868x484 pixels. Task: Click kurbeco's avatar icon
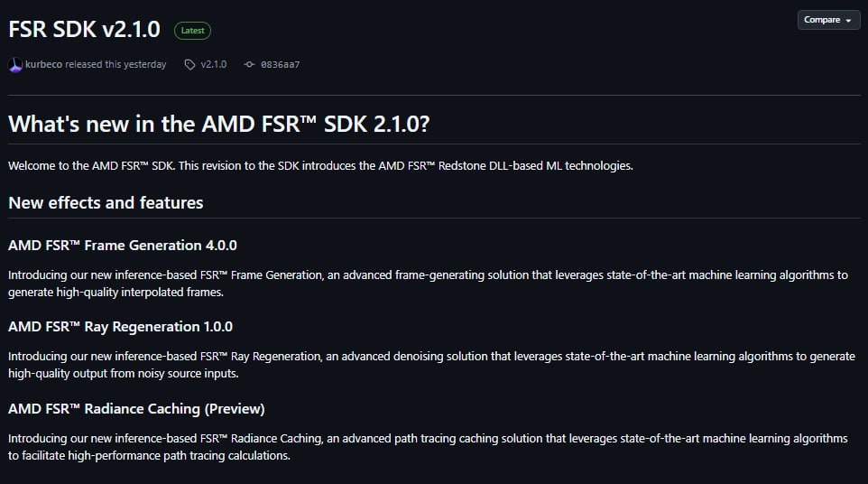(15, 65)
